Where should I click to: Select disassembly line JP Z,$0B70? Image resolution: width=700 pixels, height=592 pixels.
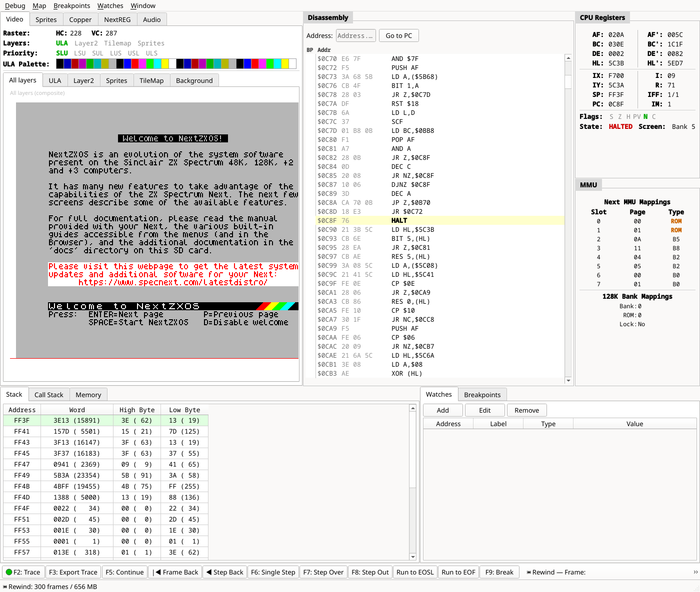pyautogui.click(x=440, y=202)
